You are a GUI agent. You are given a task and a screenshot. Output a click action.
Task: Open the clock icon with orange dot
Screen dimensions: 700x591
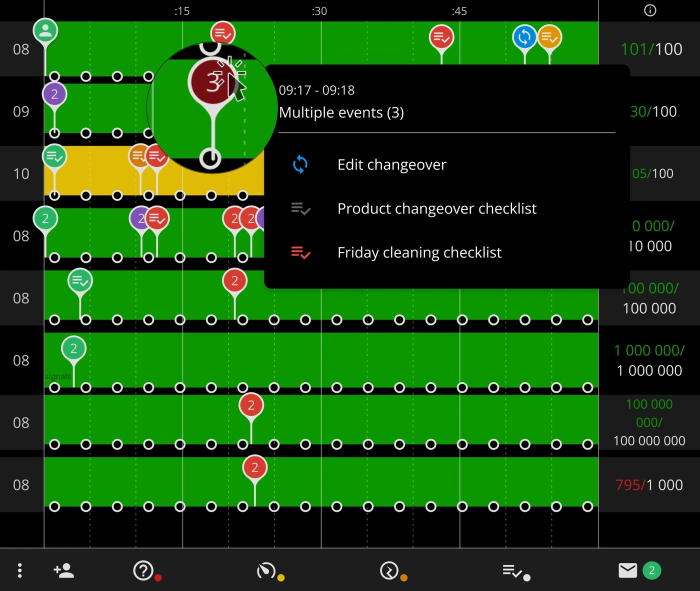pos(389,570)
